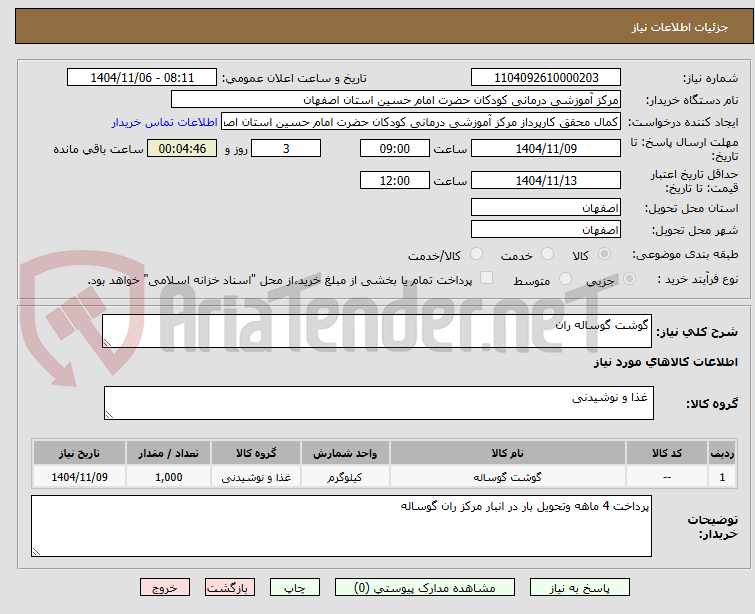Click the تاریخ نیاز column header
This screenshot has height=614, width=755.
tap(79, 453)
